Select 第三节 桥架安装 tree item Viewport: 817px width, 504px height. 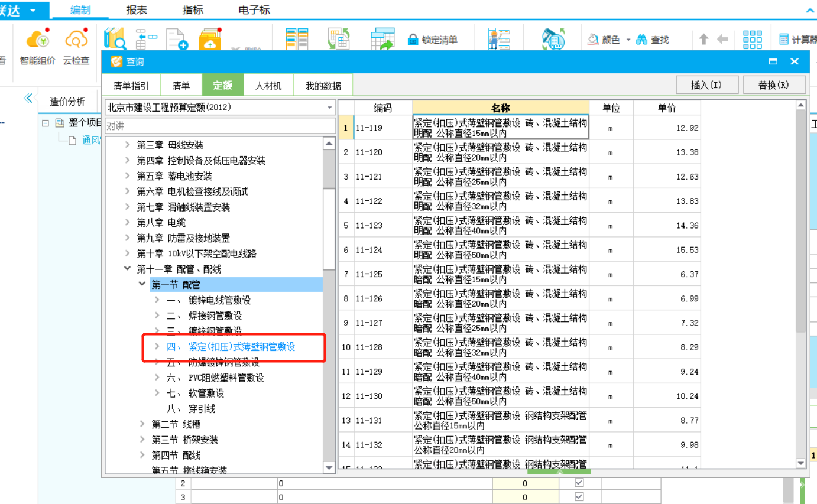point(184,440)
